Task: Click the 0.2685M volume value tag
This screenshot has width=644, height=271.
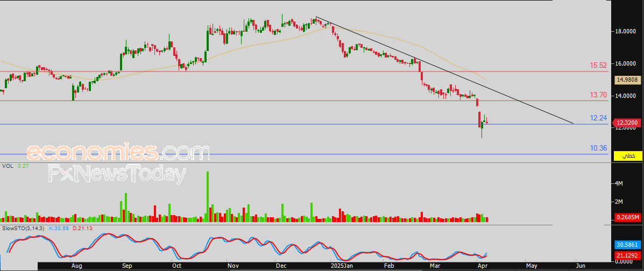Action: pos(627,217)
